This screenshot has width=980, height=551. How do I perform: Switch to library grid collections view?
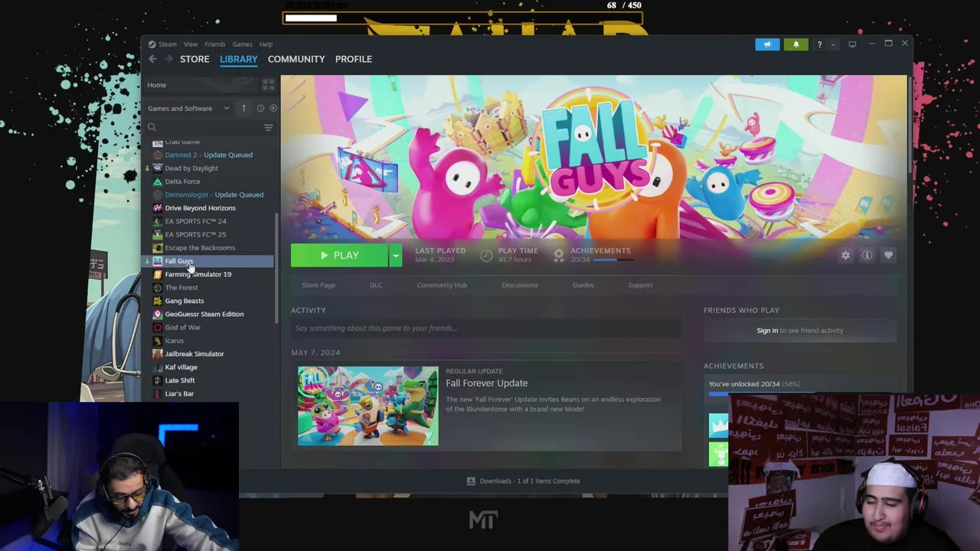click(x=268, y=85)
